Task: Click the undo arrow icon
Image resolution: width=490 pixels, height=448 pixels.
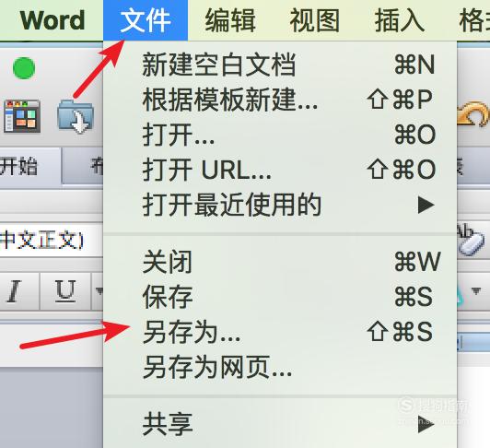Action: pos(472,114)
